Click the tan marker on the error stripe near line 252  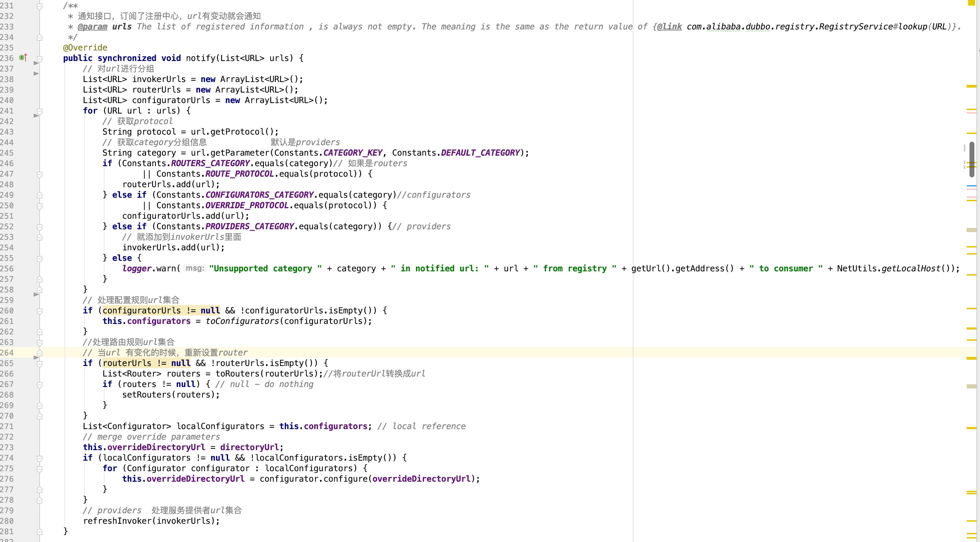point(971,230)
